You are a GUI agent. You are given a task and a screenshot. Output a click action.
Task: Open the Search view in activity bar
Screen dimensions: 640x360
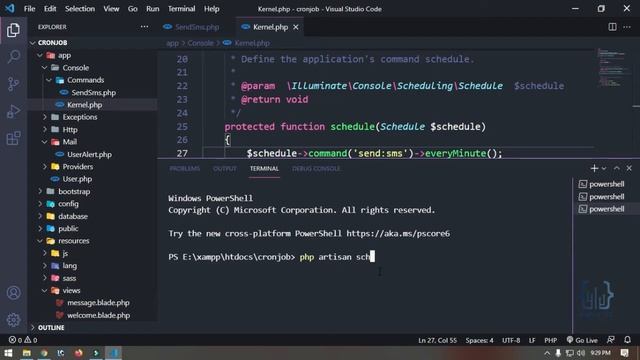tap(13, 57)
